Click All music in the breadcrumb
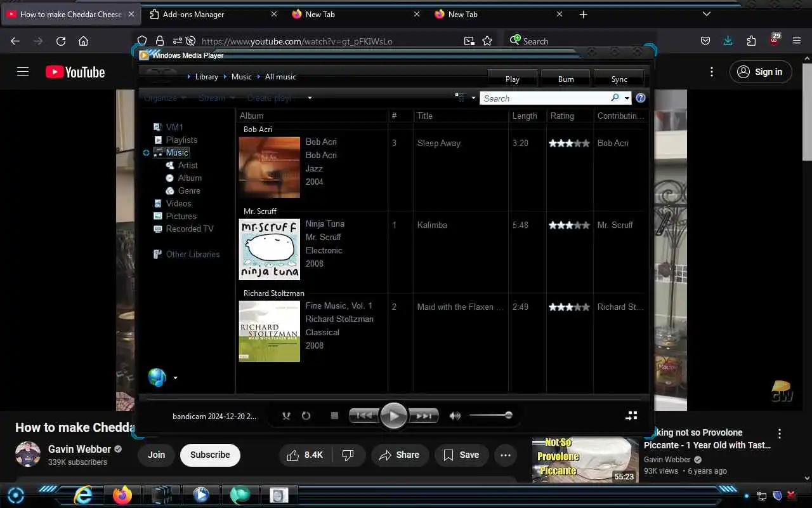This screenshot has width=812, height=508. [280, 77]
